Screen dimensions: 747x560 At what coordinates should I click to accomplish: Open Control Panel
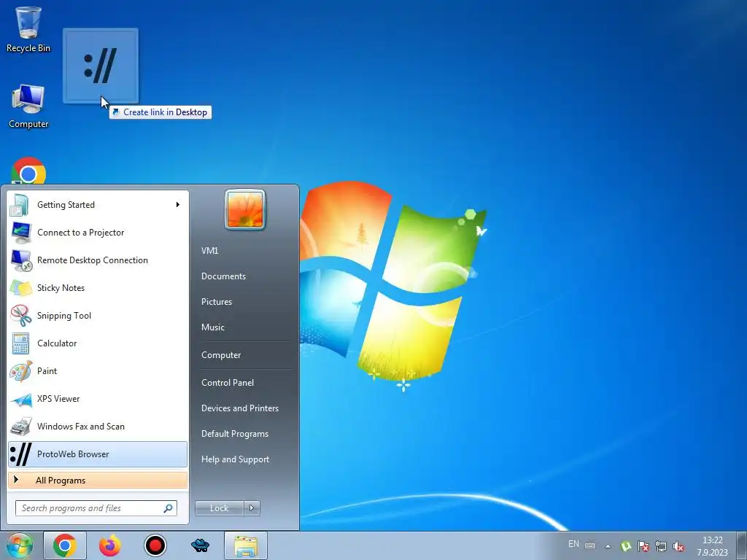click(x=228, y=382)
